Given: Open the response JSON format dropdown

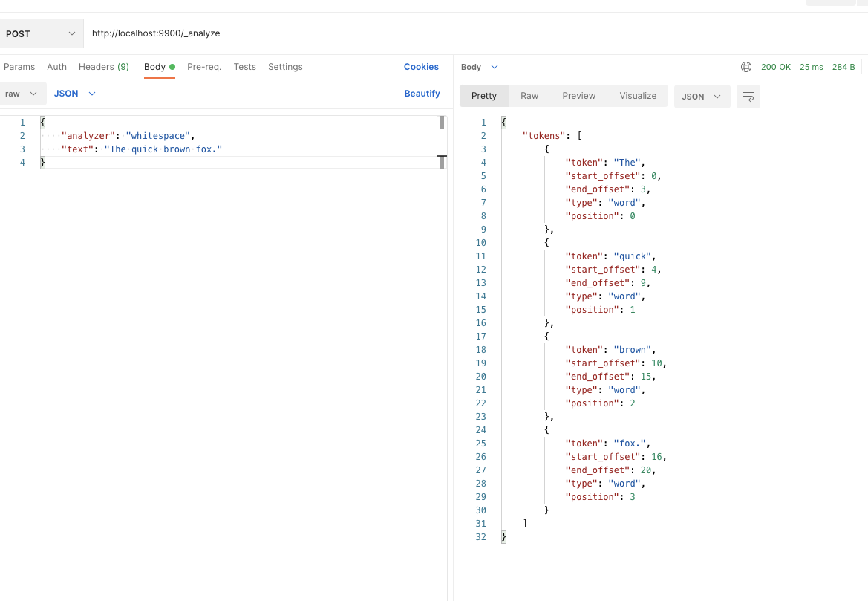Looking at the screenshot, I should (x=702, y=97).
